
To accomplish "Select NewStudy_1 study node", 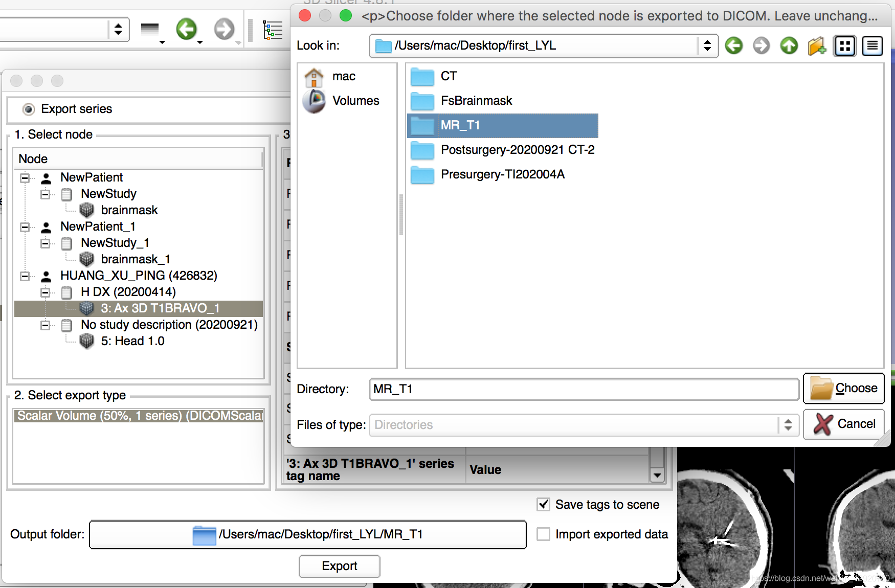I will click(x=115, y=243).
